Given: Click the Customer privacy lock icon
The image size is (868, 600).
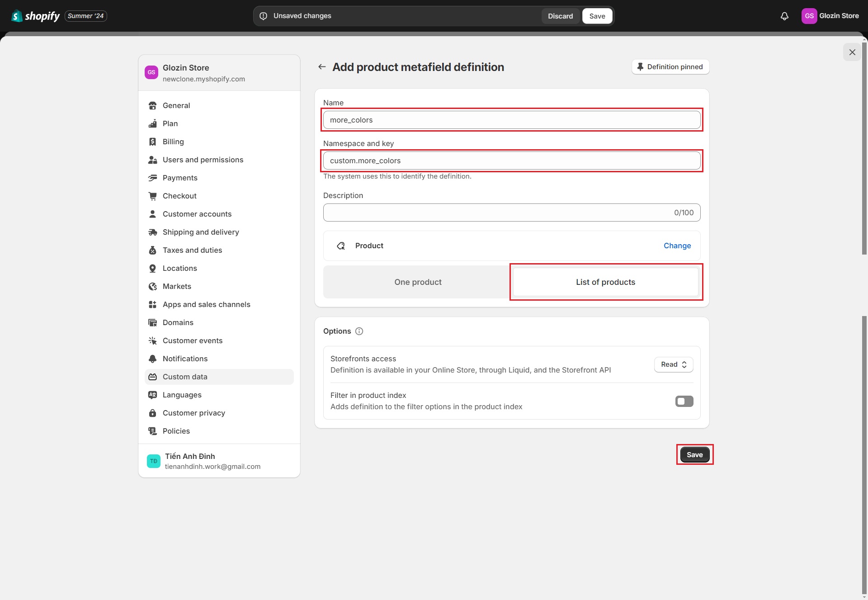Looking at the screenshot, I should tap(153, 413).
